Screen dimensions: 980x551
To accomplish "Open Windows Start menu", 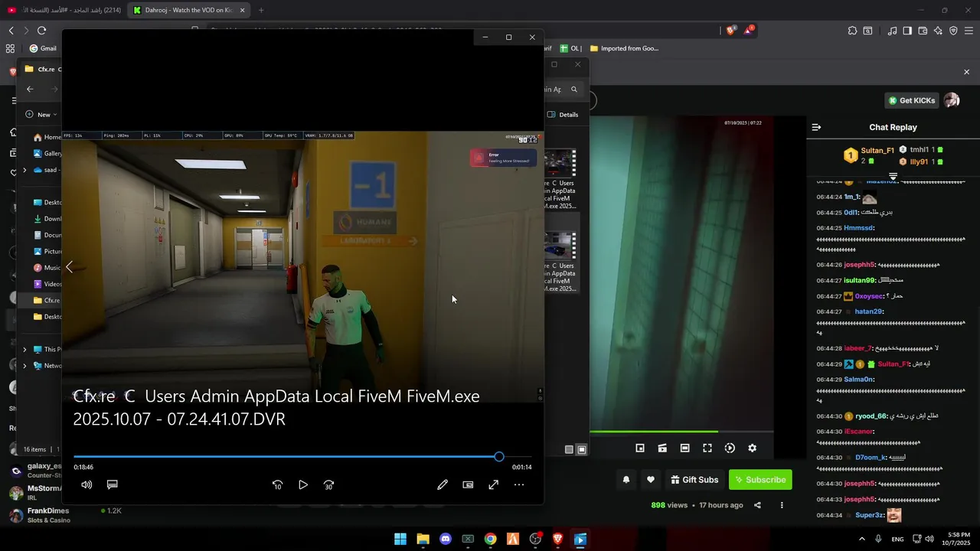I will pyautogui.click(x=400, y=540).
